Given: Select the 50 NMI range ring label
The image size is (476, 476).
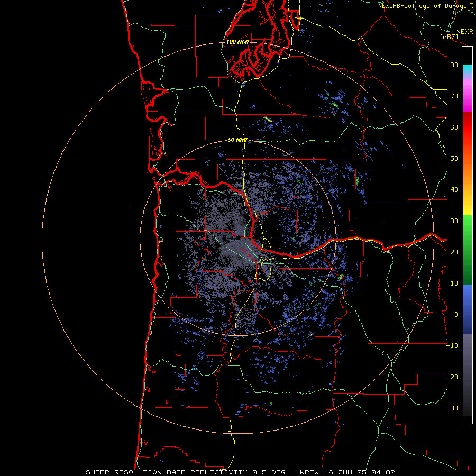Looking at the screenshot, I should 237,140.
